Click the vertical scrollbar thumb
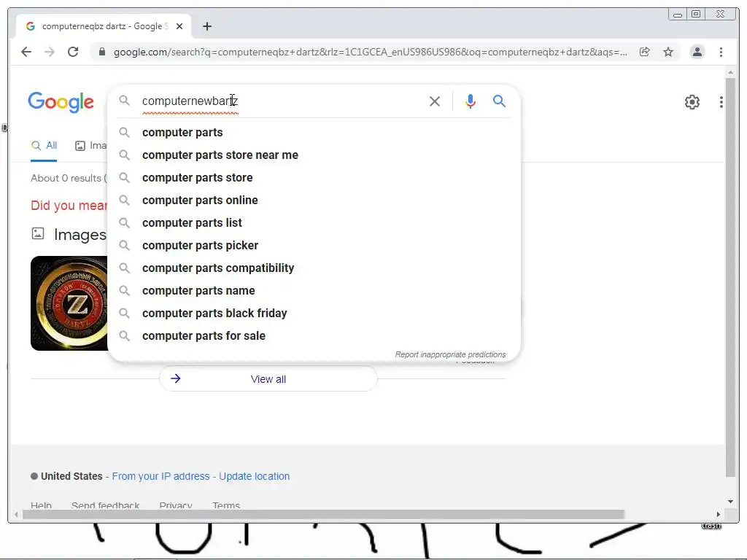 (x=730, y=277)
